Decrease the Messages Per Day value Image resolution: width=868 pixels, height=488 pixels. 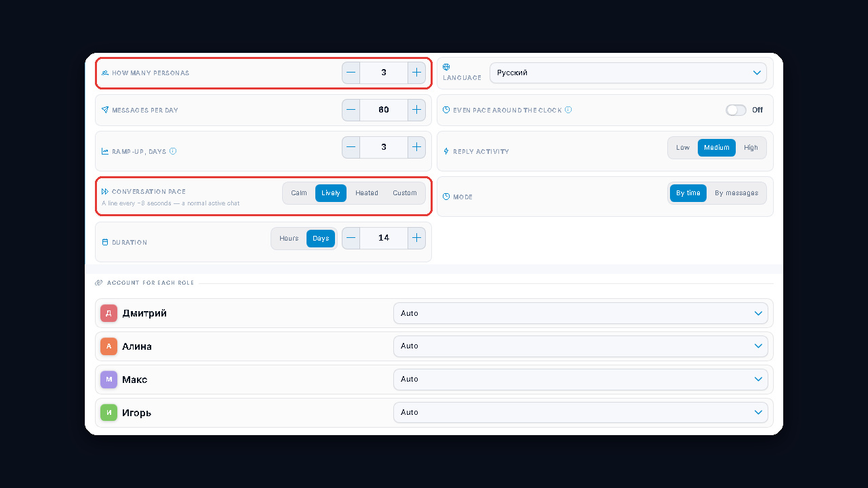pos(351,110)
